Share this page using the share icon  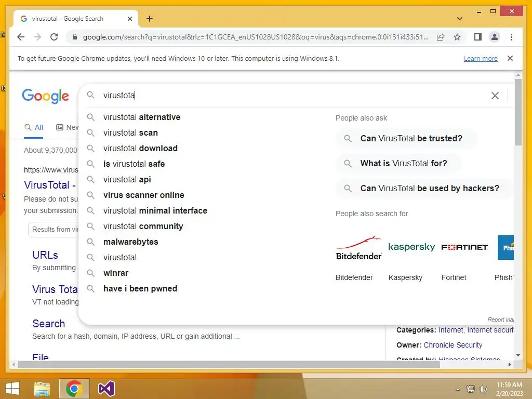point(441,37)
